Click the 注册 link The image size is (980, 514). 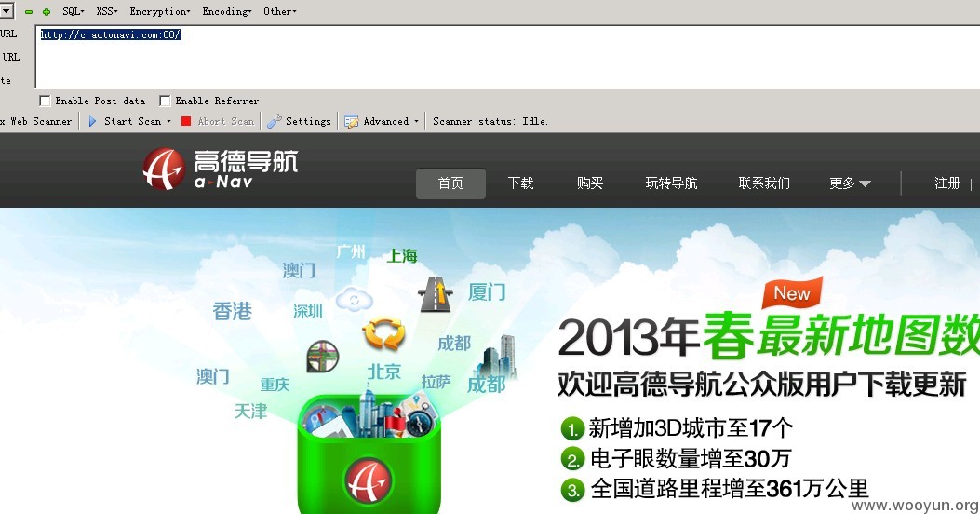coord(946,183)
